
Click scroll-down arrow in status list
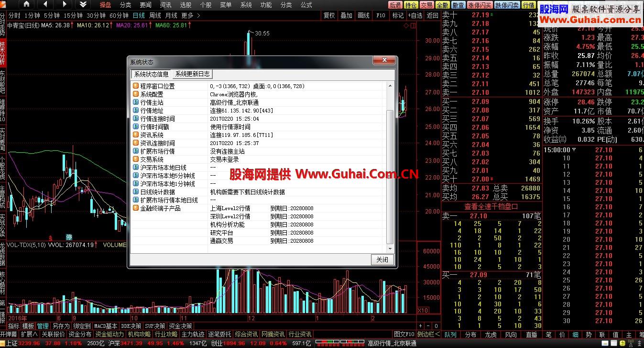[390, 249]
